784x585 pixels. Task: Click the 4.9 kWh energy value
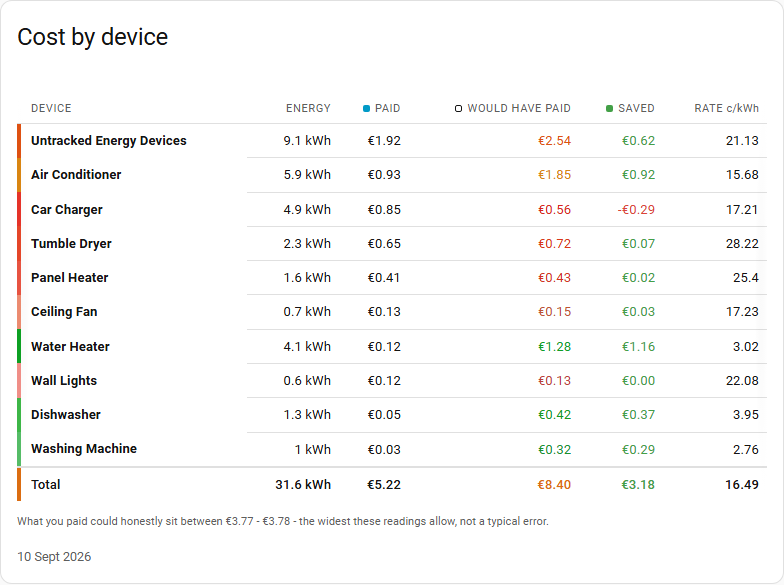pyautogui.click(x=307, y=210)
